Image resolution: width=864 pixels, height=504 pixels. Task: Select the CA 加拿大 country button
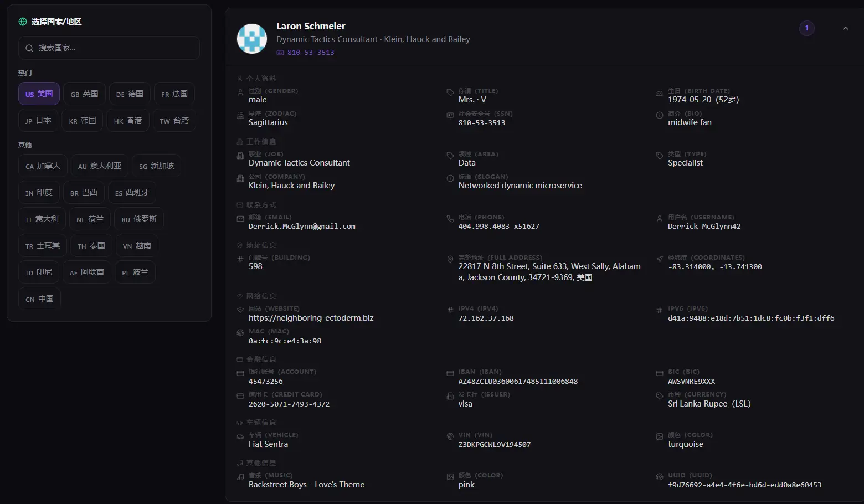click(43, 166)
